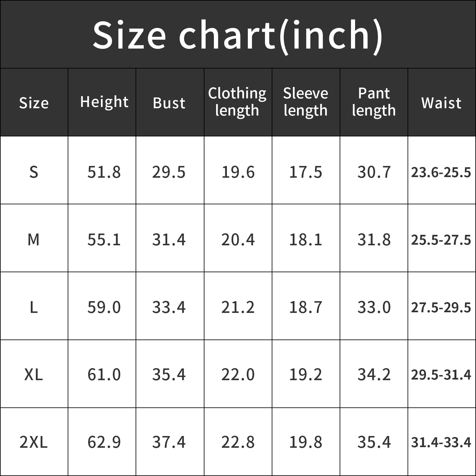Click the 31.4-33.4 waist range cell
This screenshot has height=476, width=476.
[441, 442]
